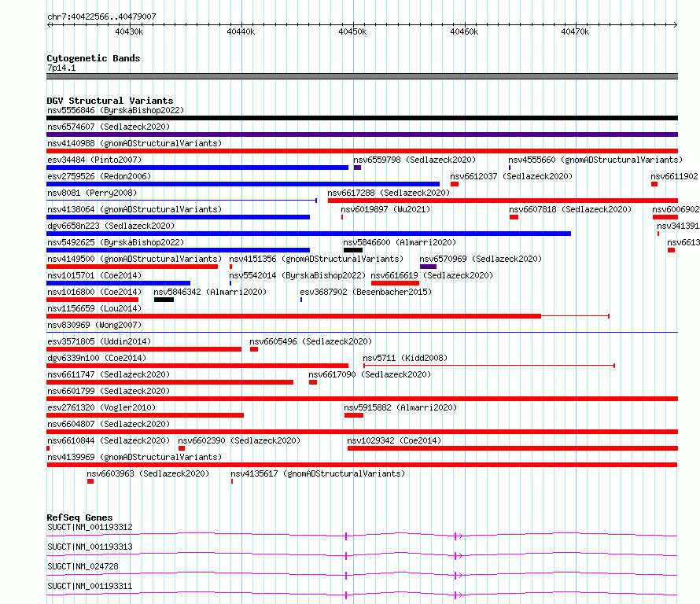This screenshot has height=604, width=700.
Task: Click the nsv4555660 (gnomADStructuralVariants) label
Action: pos(595,160)
